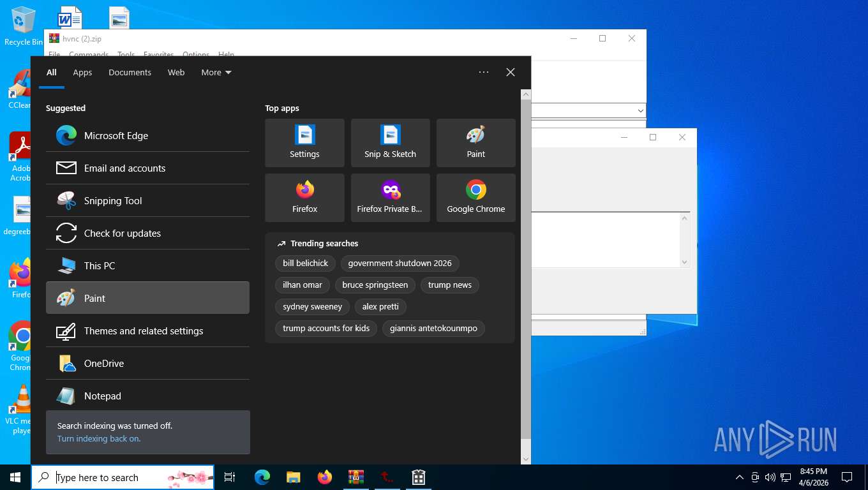Switch to the Web search tab
The width and height of the screenshot is (868, 490).
point(176,72)
